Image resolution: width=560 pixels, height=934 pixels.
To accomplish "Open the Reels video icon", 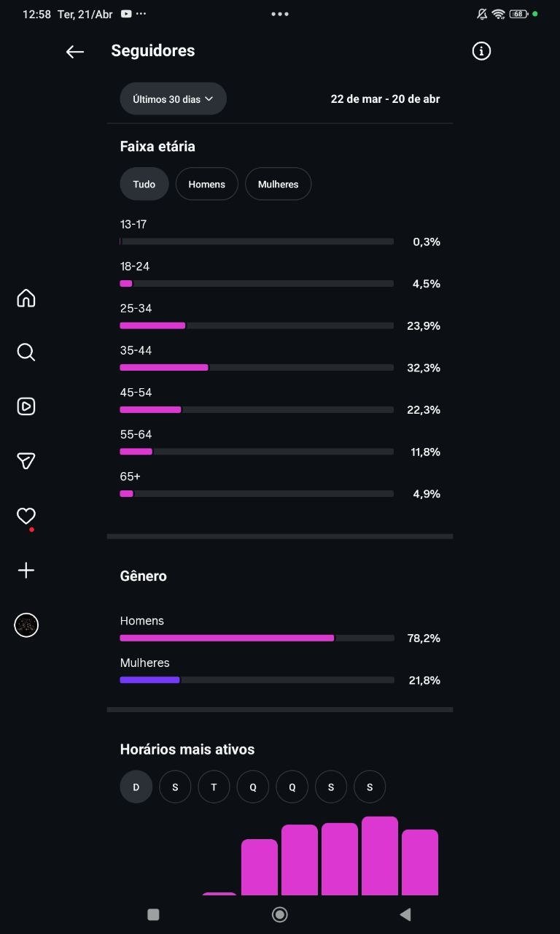I will pos(26,406).
